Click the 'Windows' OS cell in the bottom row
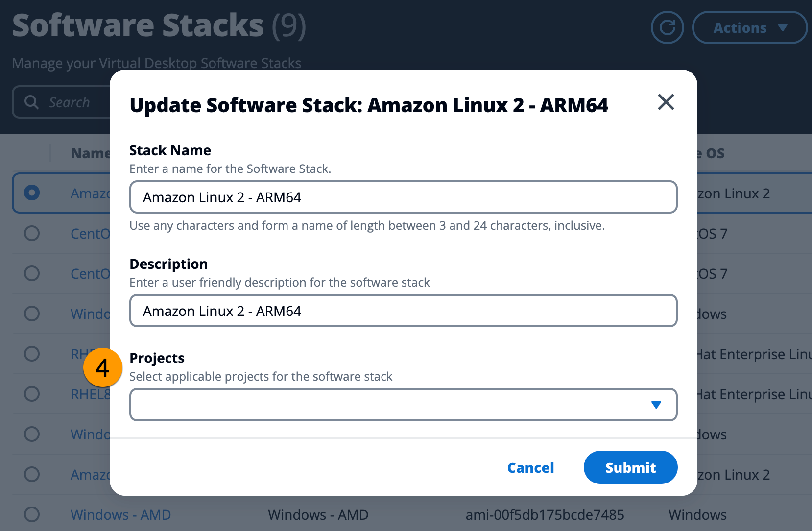Viewport: 812px width, 531px height. 697,515
